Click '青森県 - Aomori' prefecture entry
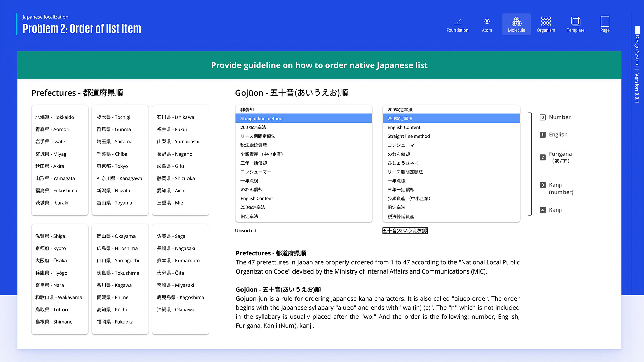 [x=52, y=129]
